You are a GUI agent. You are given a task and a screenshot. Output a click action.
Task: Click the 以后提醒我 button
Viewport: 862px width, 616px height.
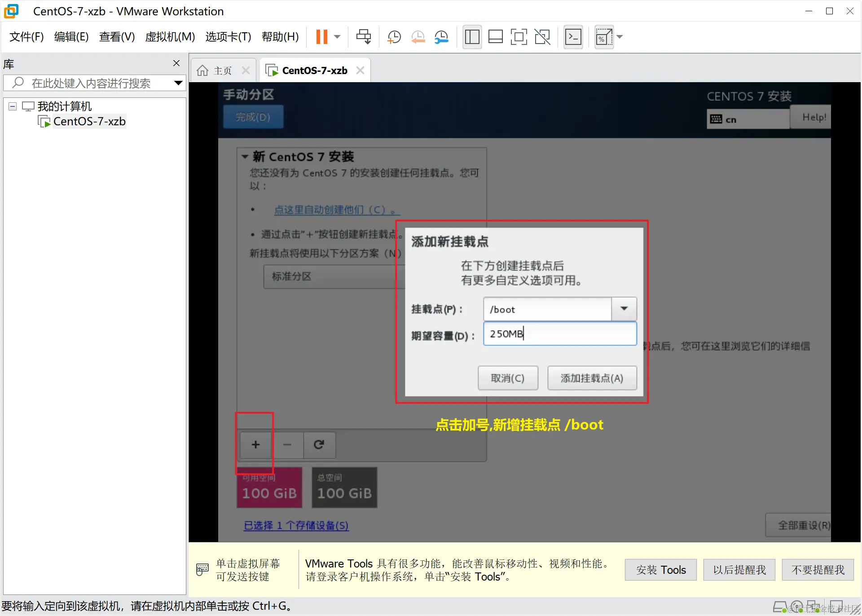click(739, 570)
